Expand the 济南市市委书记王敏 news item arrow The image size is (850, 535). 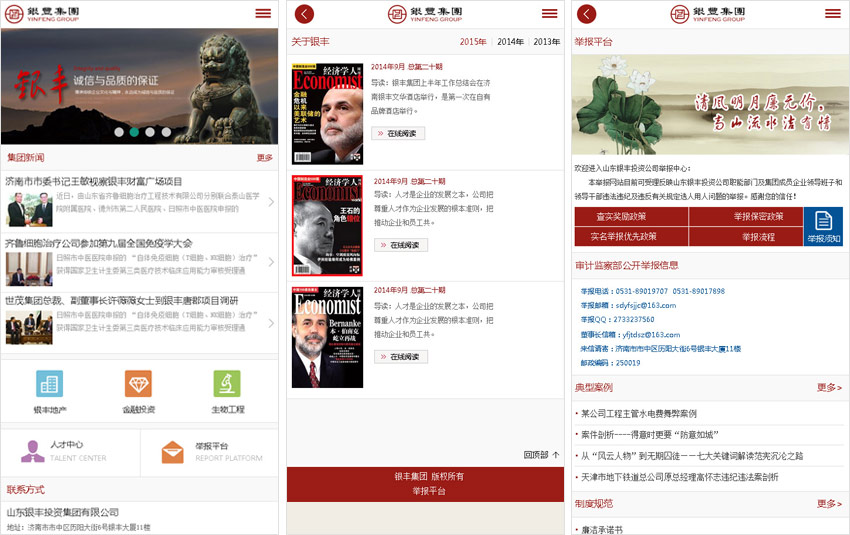pyautogui.click(x=271, y=202)
